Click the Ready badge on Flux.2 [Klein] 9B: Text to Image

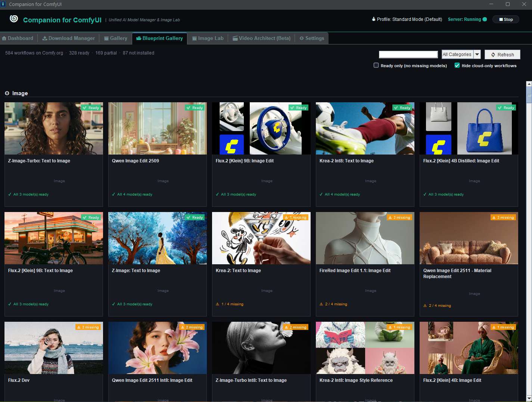[x=91, y=217]
